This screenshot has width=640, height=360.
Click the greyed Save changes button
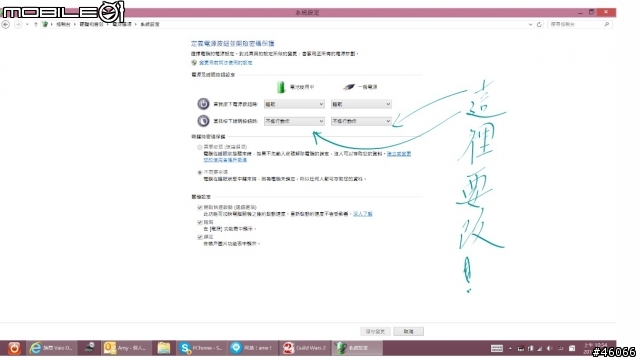pyautogui.click(x=375, y=331)
